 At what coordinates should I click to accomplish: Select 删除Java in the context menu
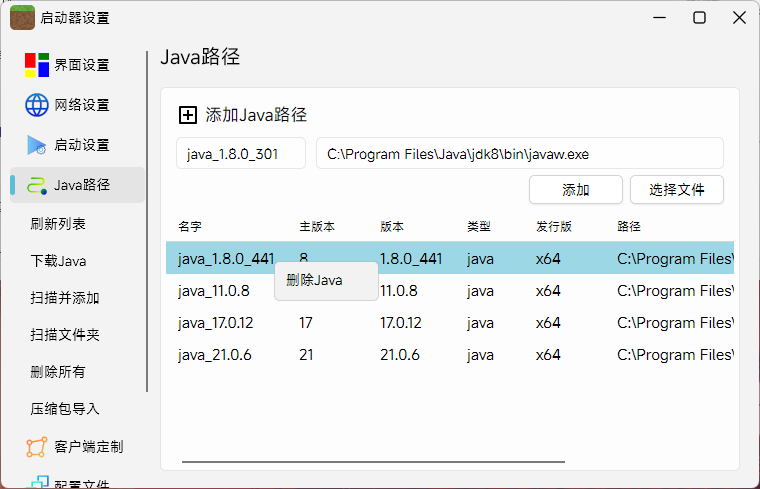click(315, 280)
